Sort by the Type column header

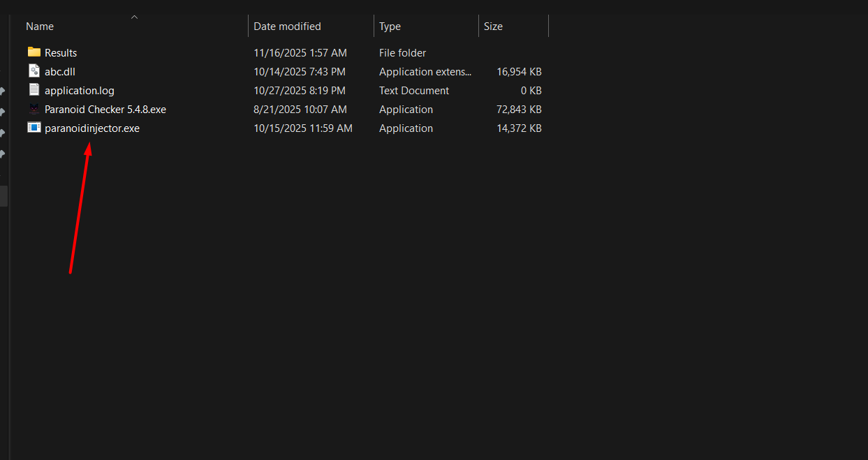coord(390,27)
